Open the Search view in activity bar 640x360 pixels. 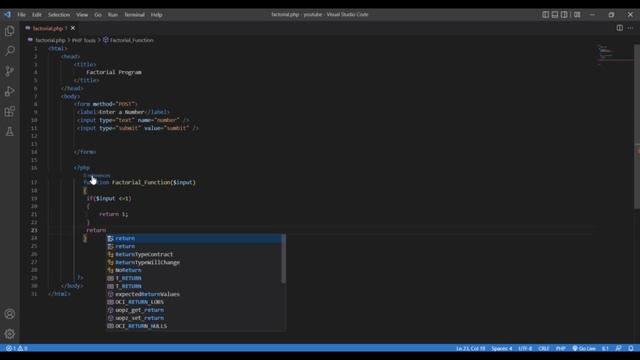coord(10,51)
